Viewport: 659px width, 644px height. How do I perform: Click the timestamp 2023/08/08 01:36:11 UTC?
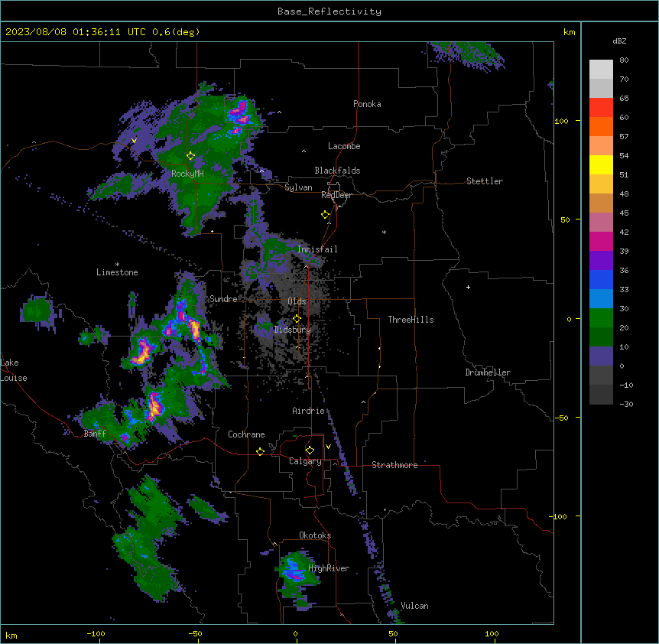[75, 32]
